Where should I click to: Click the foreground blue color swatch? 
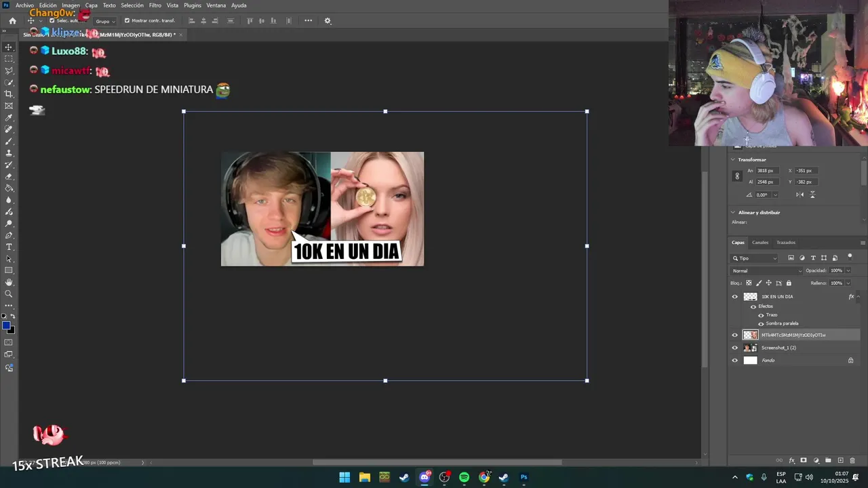click(x=6, y=325)
